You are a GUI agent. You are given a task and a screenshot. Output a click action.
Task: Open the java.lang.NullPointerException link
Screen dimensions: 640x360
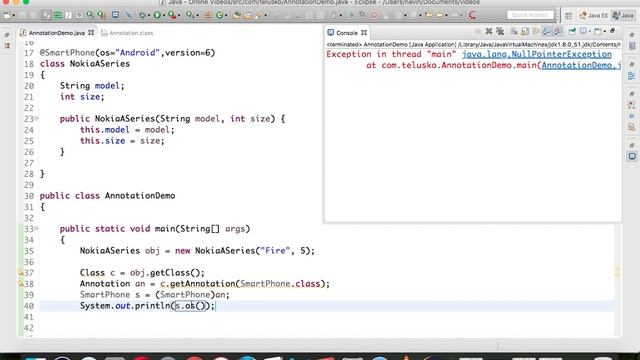point(536,54)
